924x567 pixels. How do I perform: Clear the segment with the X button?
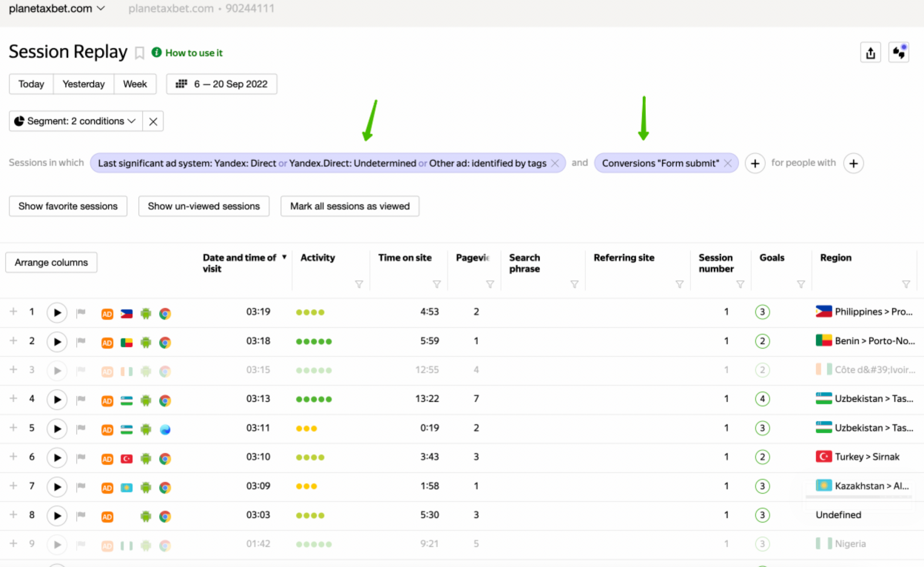153,121
